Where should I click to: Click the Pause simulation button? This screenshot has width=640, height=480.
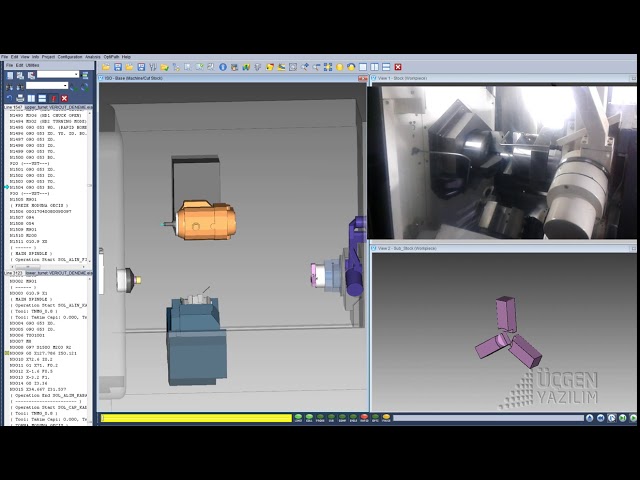[611, 418]
